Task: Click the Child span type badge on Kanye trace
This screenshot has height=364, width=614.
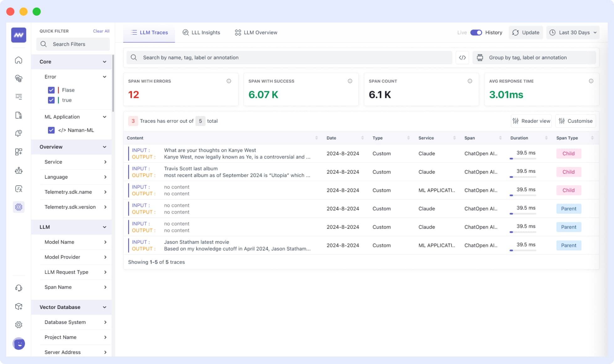Action: (569, 153)
